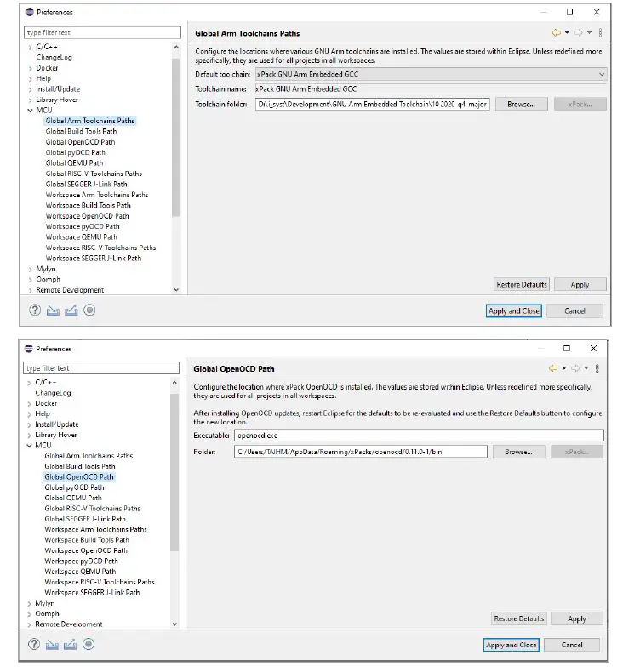Click type filter text box in bottom window
The height and width of the screenshot is (672, 623).
pyautogui.click(x=101, y=368)
